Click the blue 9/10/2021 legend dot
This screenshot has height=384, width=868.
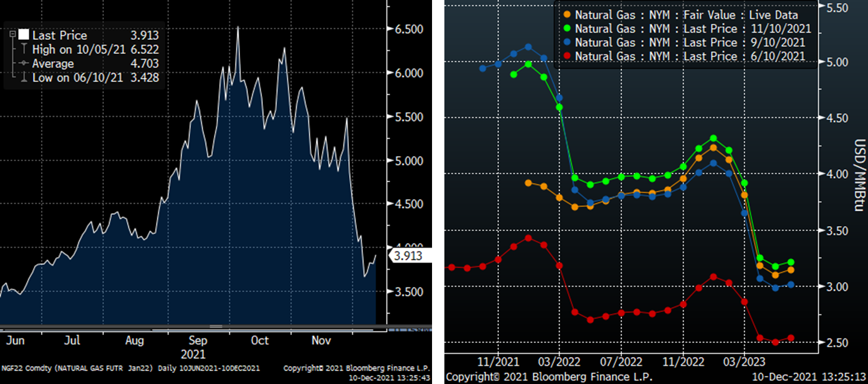[566, 43]
